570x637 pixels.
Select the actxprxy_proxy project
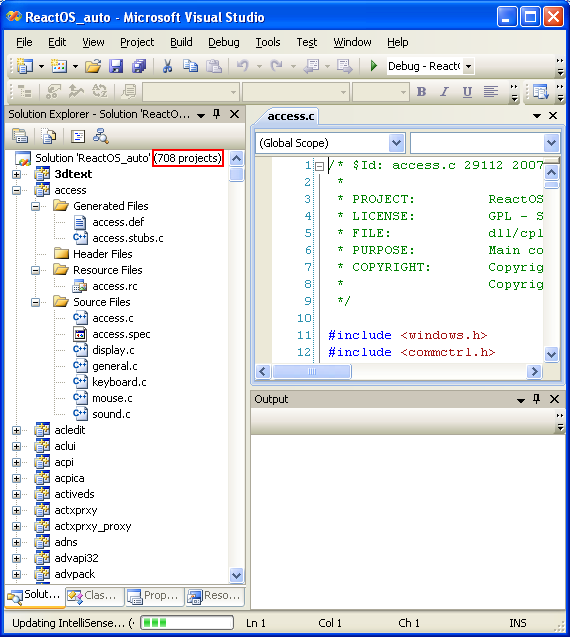(x=93, y=526)
